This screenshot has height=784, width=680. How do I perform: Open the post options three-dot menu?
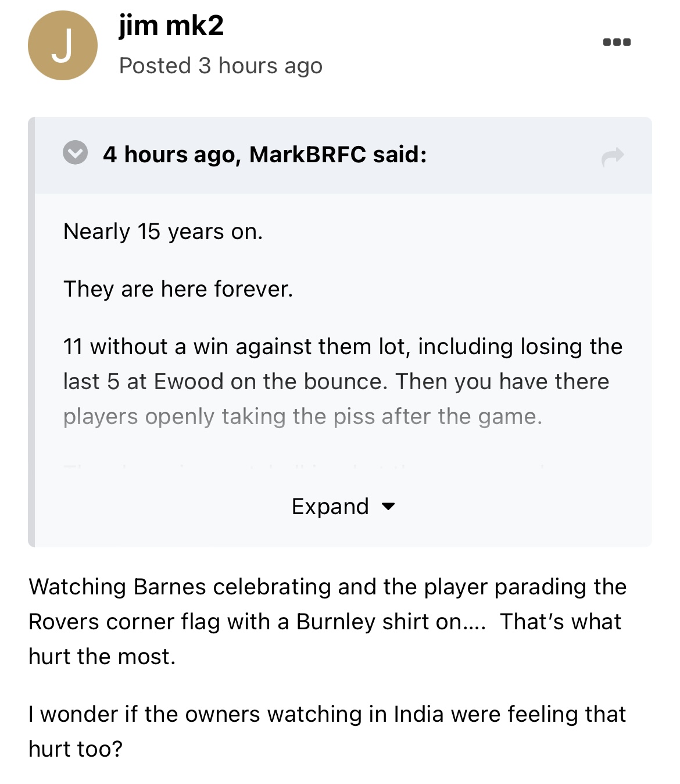pos(617,42)
